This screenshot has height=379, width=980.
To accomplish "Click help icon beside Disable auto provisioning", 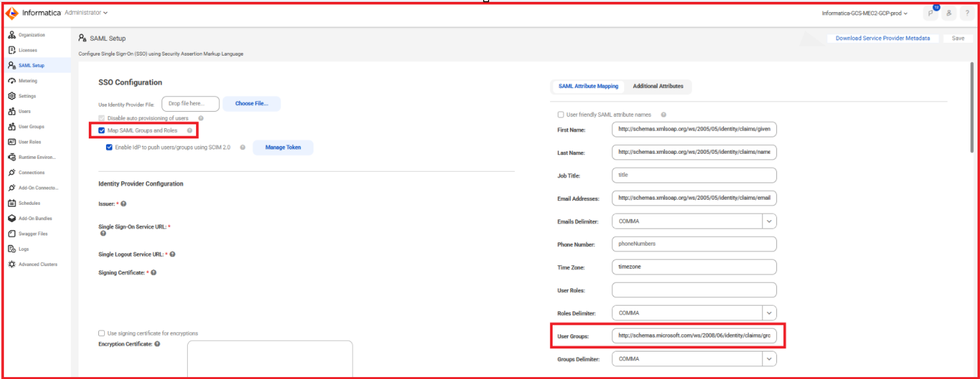I will point(201,118).
